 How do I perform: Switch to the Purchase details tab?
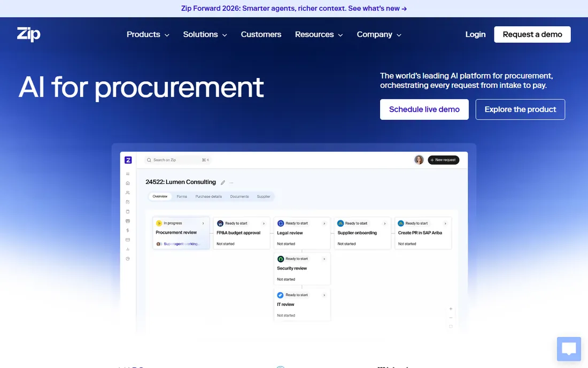tap(208, 196)
